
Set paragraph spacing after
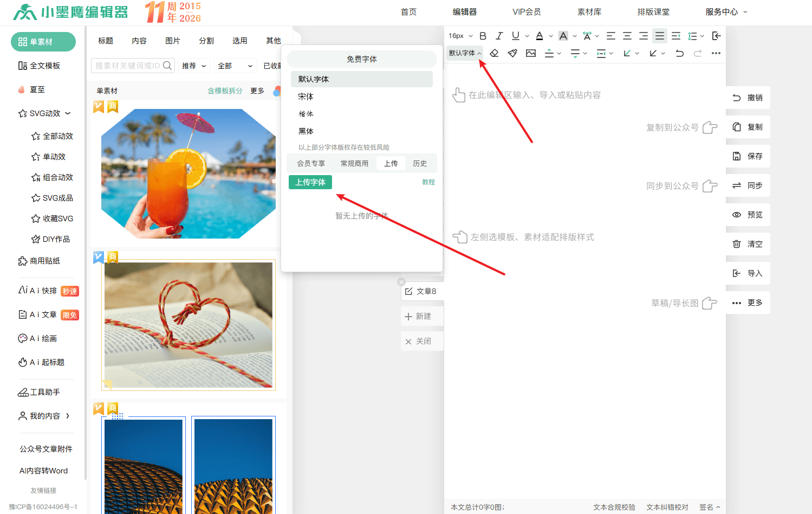point(575,53)
